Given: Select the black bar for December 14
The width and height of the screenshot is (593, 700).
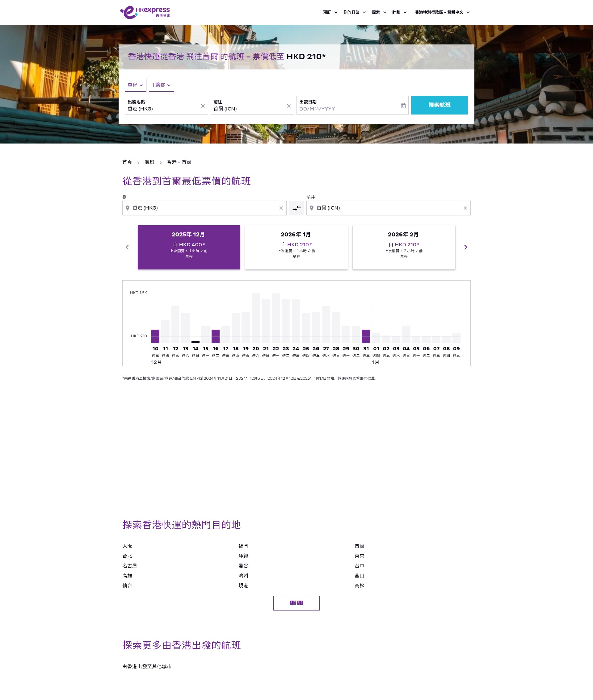Looking at the screenshot, I should click(x=195, y=342).
